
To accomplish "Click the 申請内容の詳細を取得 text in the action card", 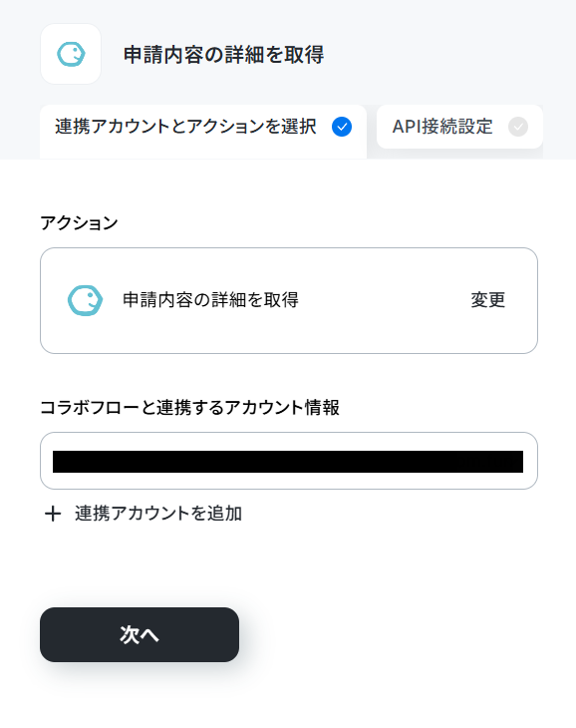I will click(x=210, y=300).
